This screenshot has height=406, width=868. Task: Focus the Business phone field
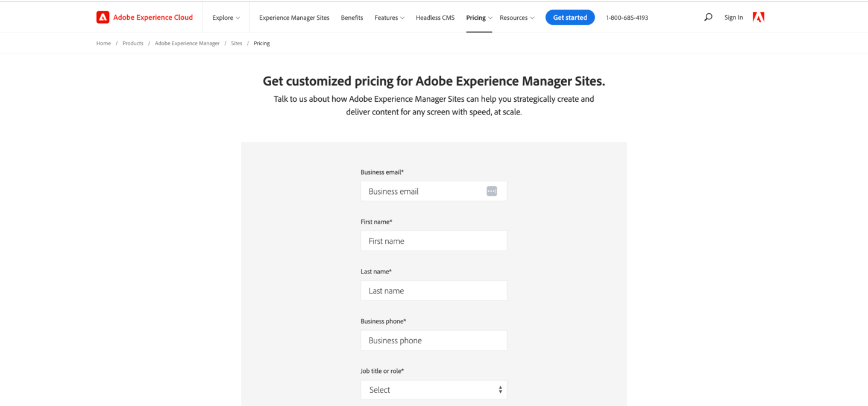tap(434, 340)
